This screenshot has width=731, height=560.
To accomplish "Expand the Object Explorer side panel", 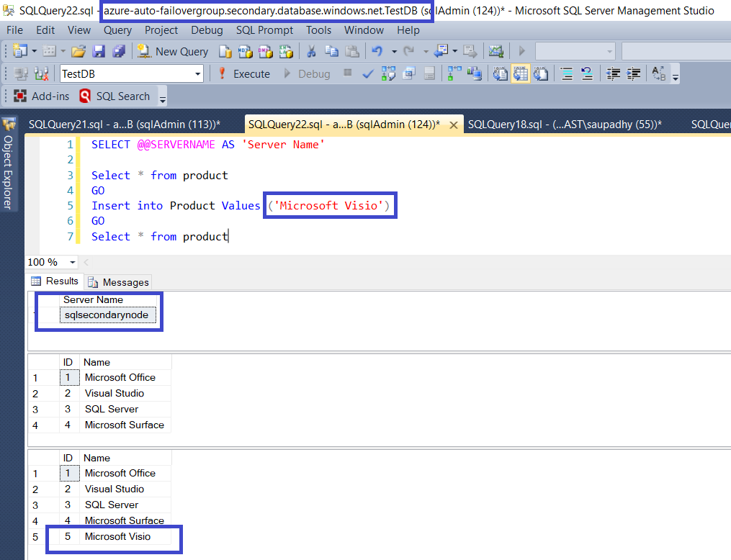I will coord(9,164).
